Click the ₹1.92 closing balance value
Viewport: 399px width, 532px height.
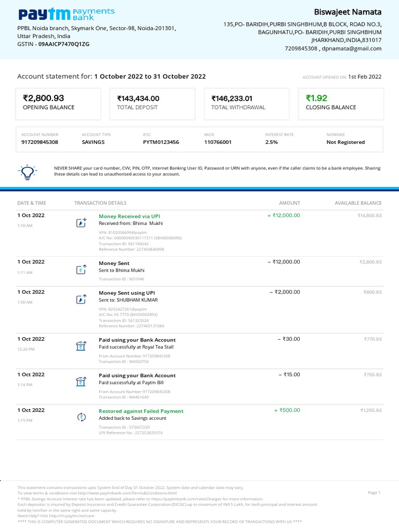point(316,98)
